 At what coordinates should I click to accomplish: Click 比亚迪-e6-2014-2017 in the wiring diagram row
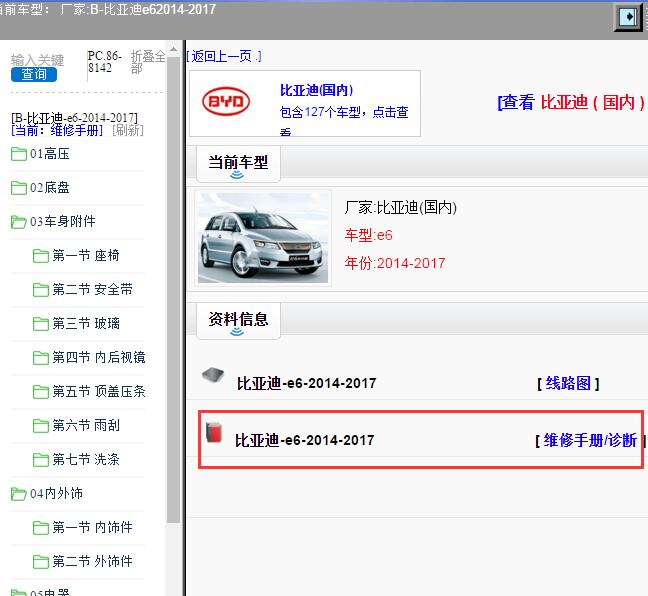[x=307, y=383]
